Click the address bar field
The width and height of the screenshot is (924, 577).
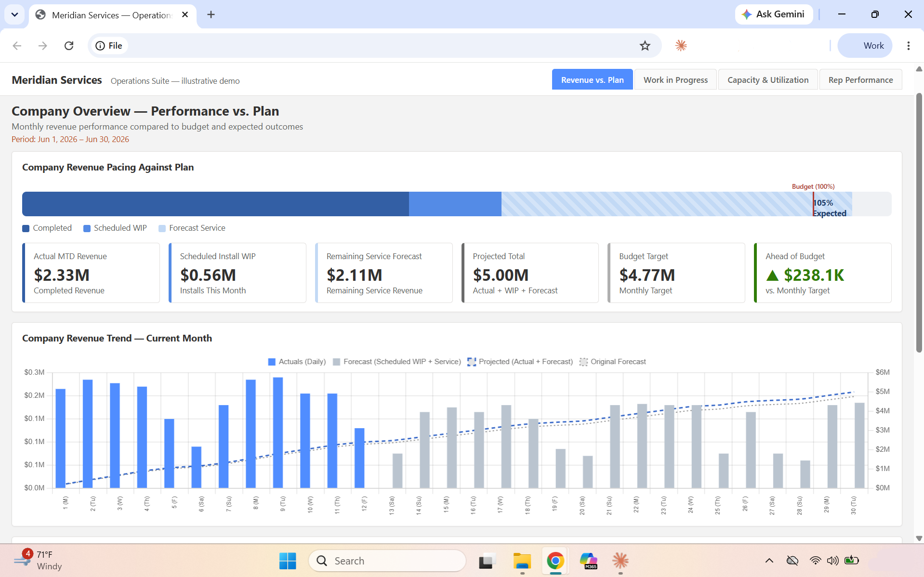pos(374,46)
